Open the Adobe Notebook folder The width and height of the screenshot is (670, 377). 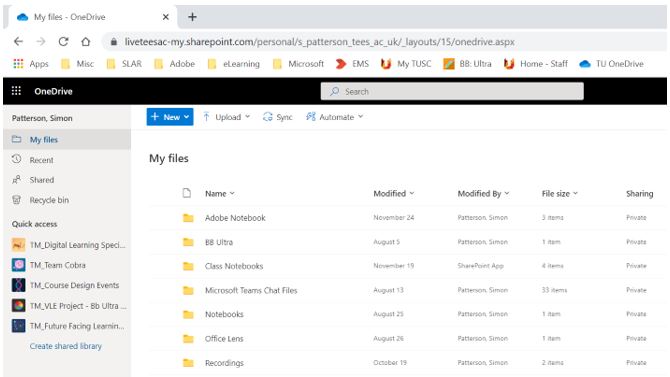[x=235, y=218]
